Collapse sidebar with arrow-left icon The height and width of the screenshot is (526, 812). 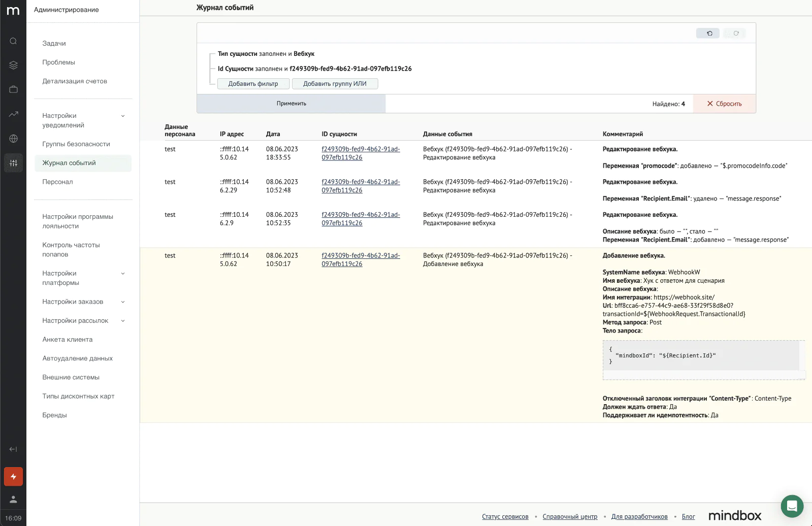point(13,449)
